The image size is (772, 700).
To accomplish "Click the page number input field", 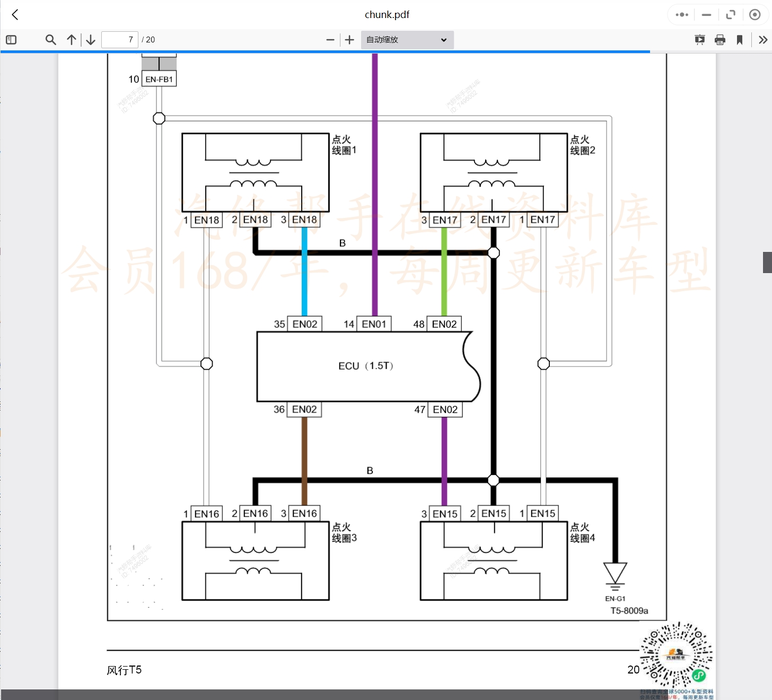I will pos(120,40).
